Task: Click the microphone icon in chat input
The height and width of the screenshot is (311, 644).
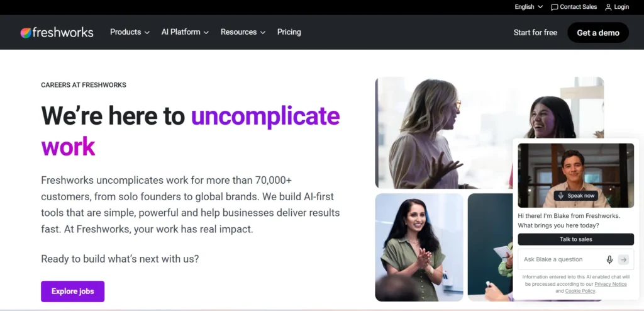Action: pyautogui.click(x=609, y=259)
